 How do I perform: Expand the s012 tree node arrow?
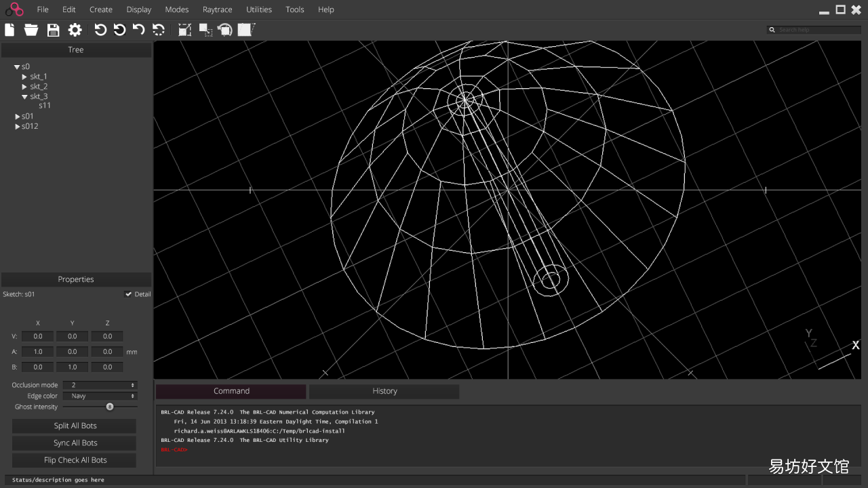pyautogui.click(x=18, y=126)
